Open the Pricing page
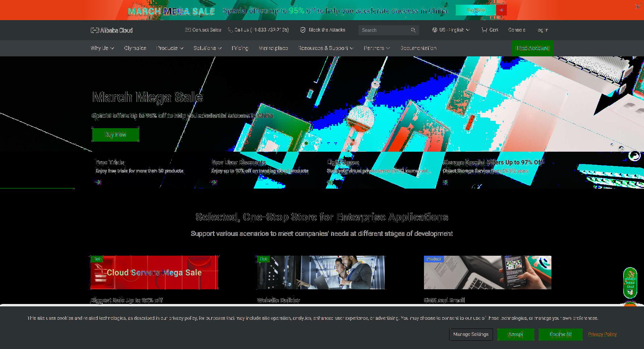The image size is (644, 349). coord(240,48)
